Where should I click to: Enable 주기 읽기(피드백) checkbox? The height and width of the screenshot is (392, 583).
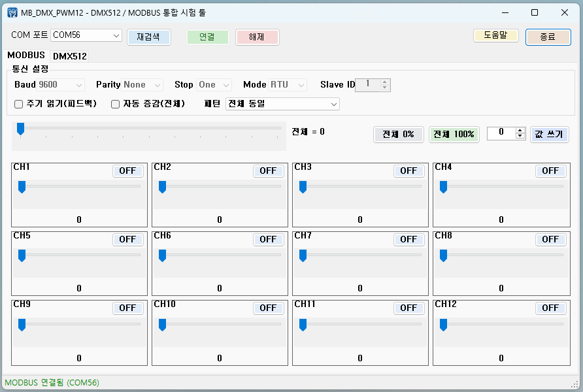(18, 104)
